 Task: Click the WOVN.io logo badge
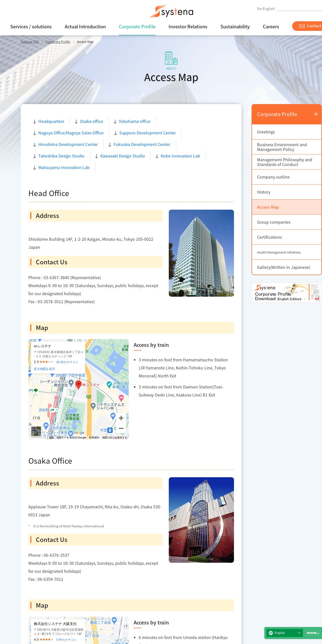pyautogui.click(x=313, y=633)
